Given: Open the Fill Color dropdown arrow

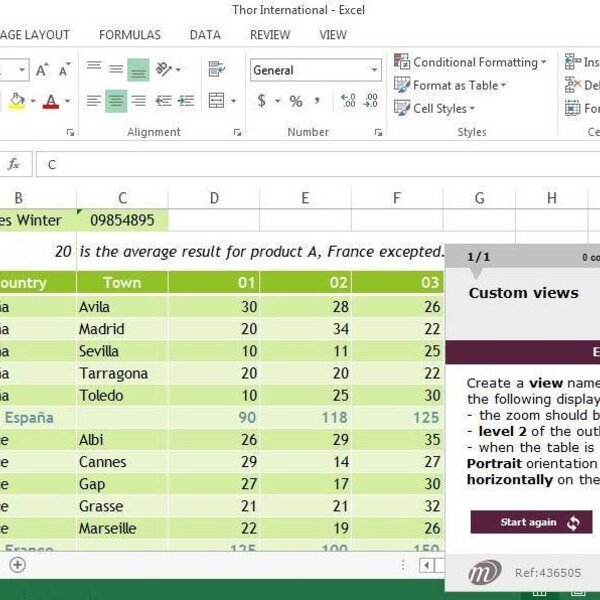Looking at the screenshot, I should tap(33, 101).
